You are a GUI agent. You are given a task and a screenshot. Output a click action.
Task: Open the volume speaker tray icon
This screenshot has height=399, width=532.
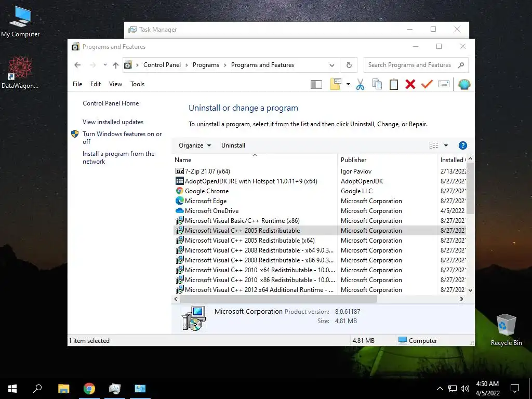465,389
